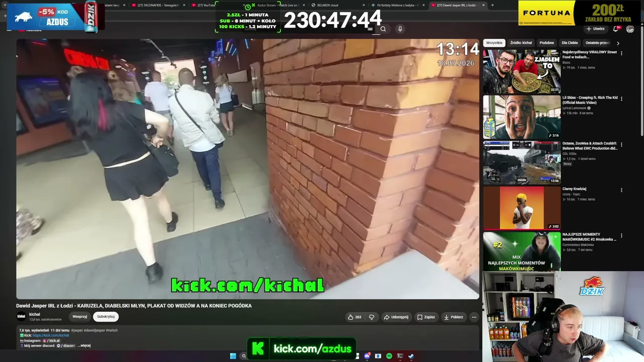644x362 pixels.
Task: Select the 'Wszystkie' filter chip
Action: click(494, 43)
